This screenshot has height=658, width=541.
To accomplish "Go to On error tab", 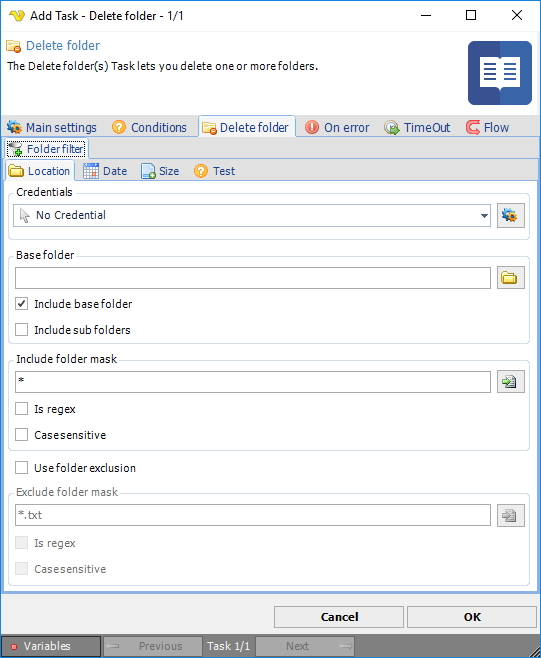I will coord(337,127).
